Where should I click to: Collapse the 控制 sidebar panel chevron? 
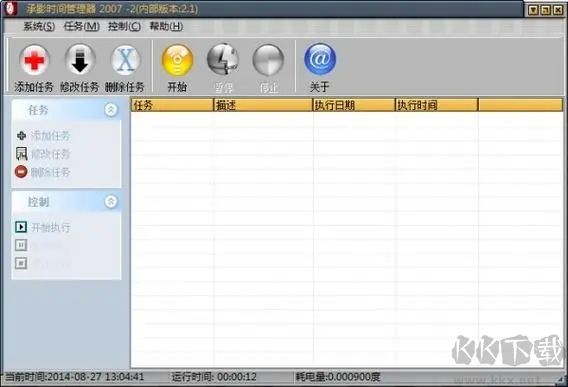click(x=111, y=201)
